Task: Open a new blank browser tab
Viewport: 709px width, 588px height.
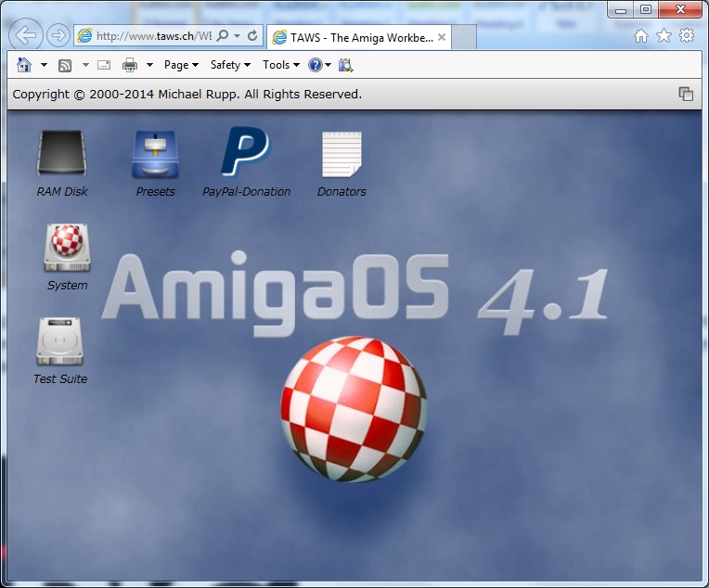Action: 464,37
